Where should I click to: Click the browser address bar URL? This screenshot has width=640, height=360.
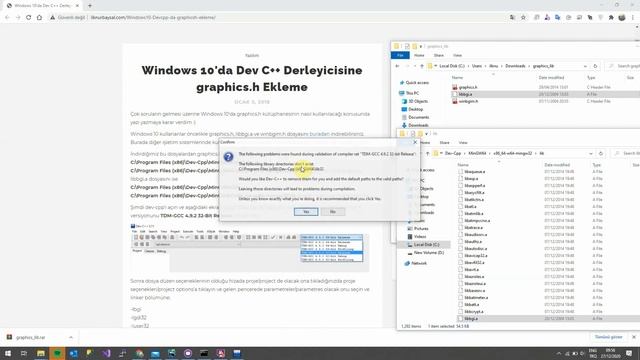(153, 18)
